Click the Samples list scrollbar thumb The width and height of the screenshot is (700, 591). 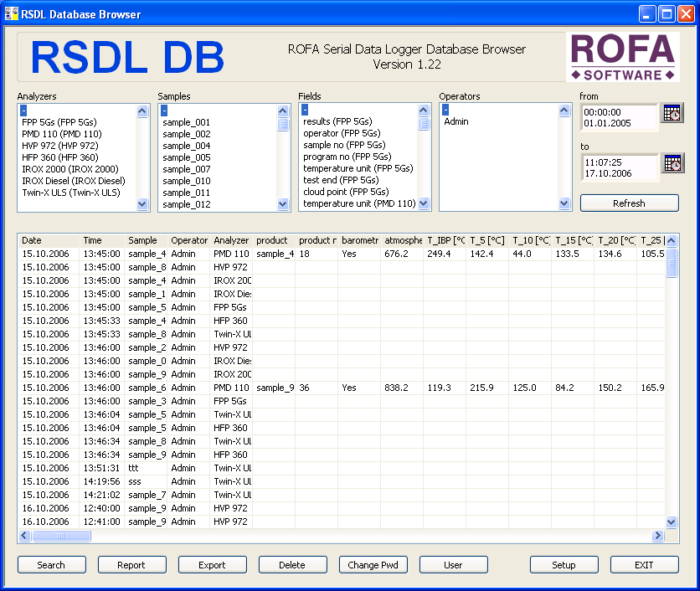282,124
